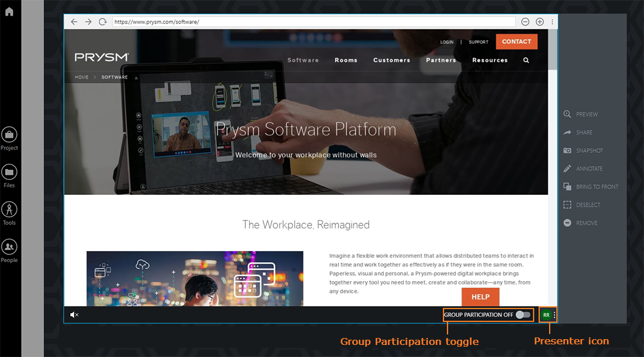Click 'Prysm Software Platform' hero title

point(306,129)
